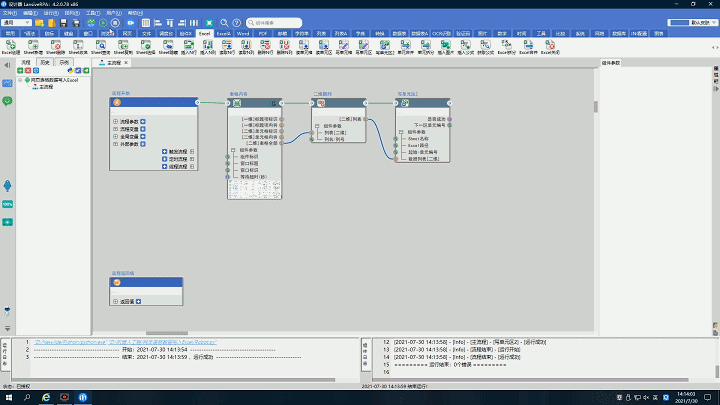Screen dimensions: 720x405
Task: Click the Python icon in project panel
Action: click(x=70, y=71)
